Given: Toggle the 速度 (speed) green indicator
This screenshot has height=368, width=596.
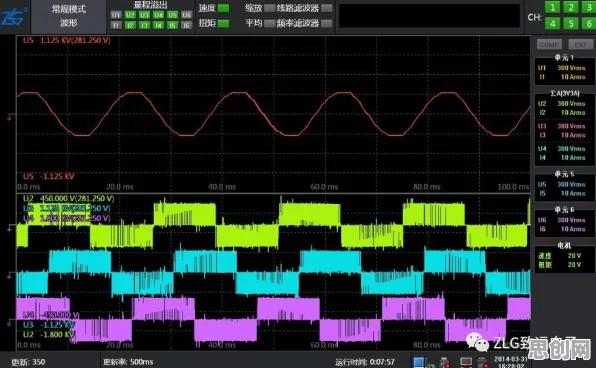Looking at the screenshot, I should pos(224,8).
